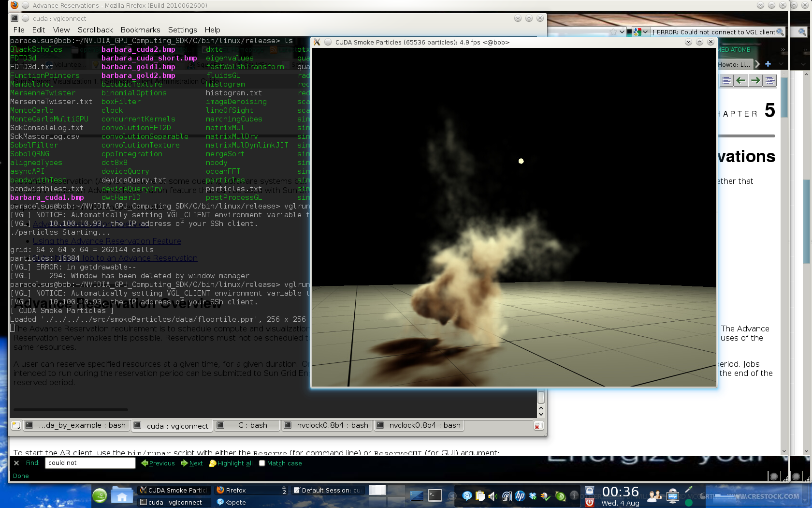The image size is (812, 508).
Task: Open Konsole Settings menu
Action: (182, 30)
